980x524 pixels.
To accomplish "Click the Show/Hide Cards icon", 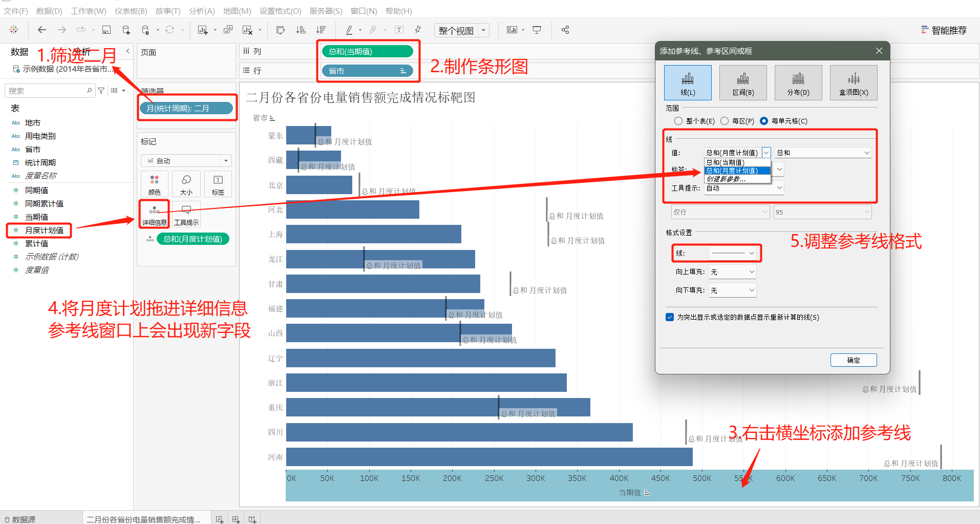I will 512,30.
